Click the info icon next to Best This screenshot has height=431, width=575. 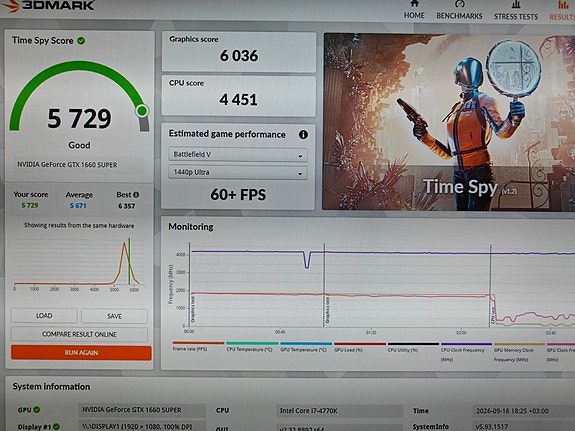136,195
